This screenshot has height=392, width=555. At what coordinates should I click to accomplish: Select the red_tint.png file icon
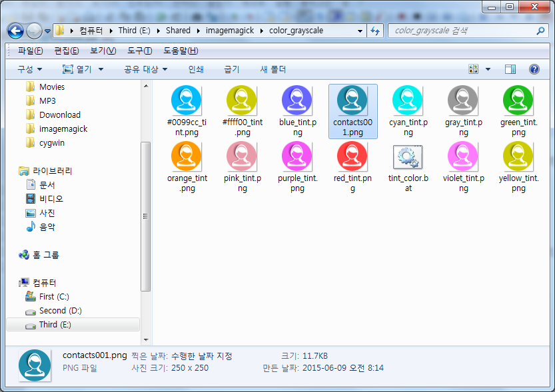(x=352, y=158)
